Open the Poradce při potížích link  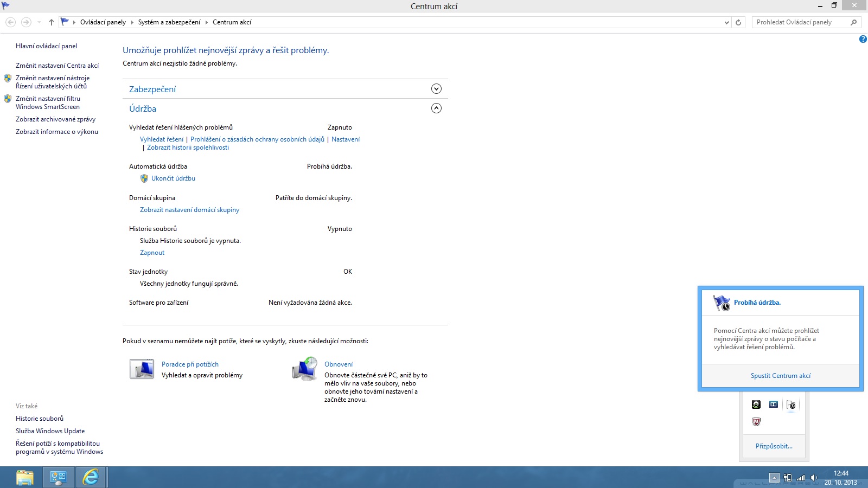[190, 364]
